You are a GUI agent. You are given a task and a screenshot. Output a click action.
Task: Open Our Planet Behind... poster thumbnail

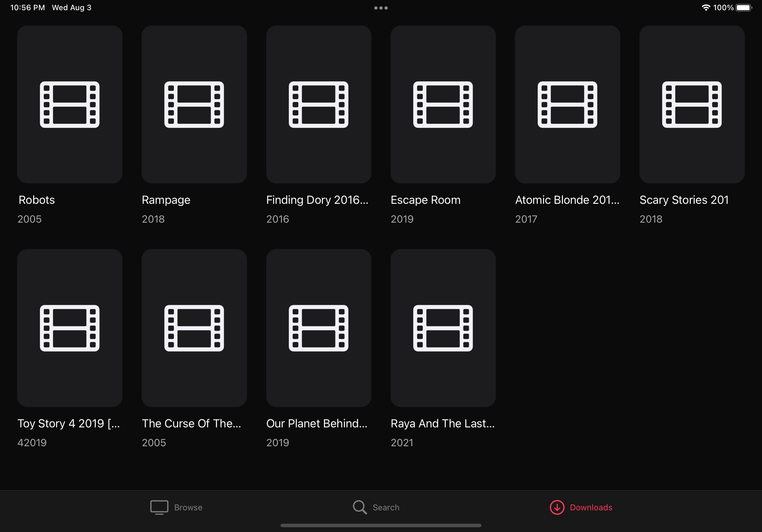point(318,328)
